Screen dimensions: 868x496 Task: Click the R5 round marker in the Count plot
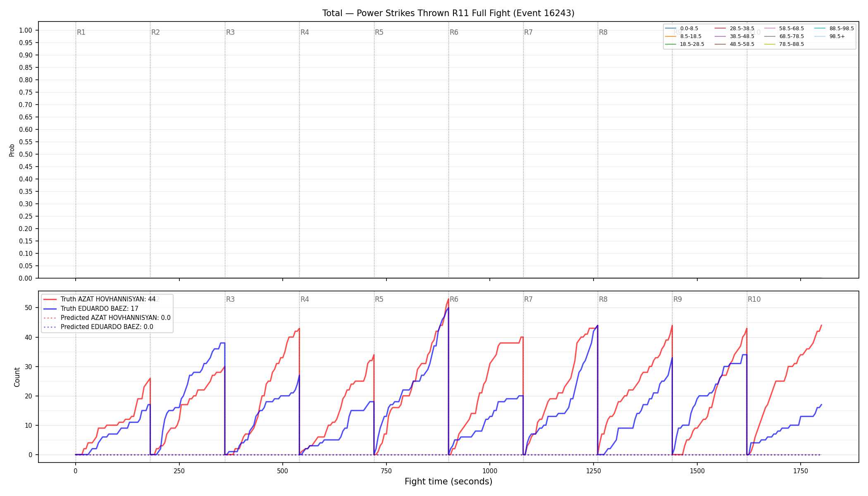click(x=379, y=299)
